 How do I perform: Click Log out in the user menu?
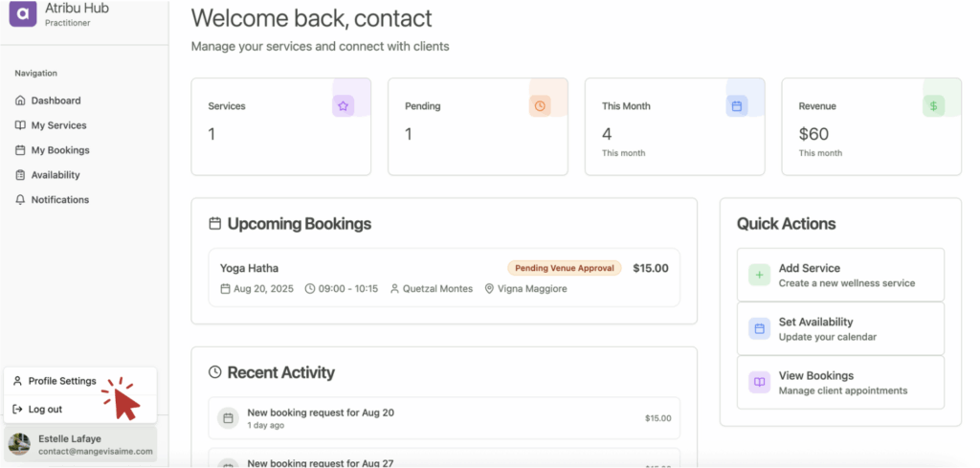pos(44,410)
